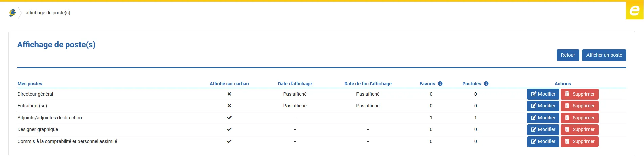This screenshot has width=644, height=163.
Task: Select the 'affichage de poste(s)' breadcrumb
Action: pos(48,13)
